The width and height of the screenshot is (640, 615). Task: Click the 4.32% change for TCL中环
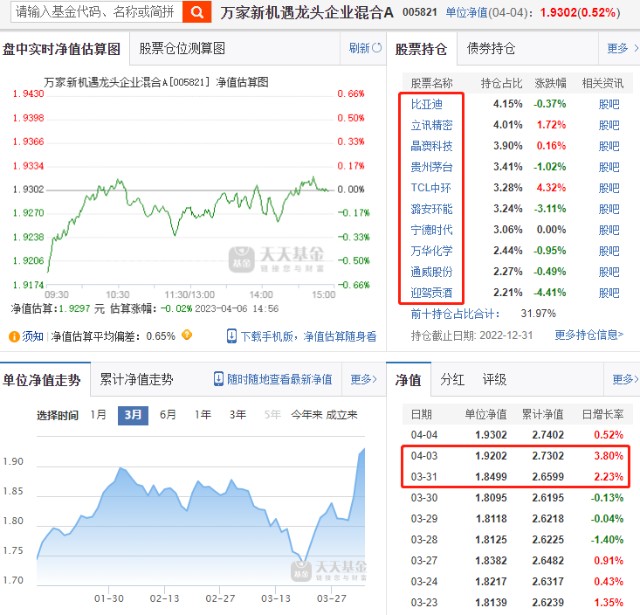551,188
